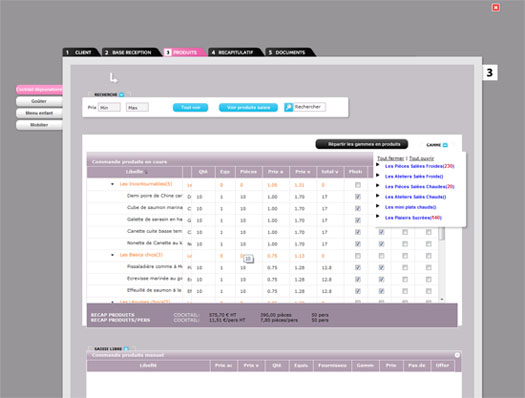Switch to the 2 BASE RECEPTION tab
The height and width of the screenshot is (398, 525).
(131, 52)
